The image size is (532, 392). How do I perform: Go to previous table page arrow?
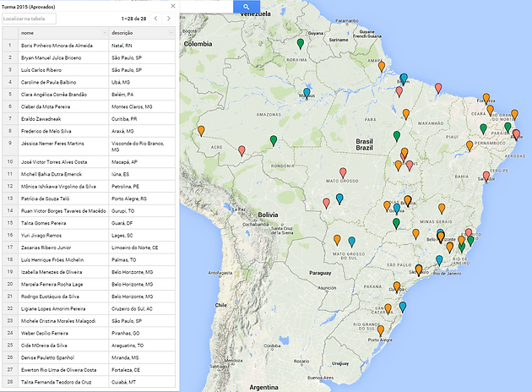point(155,19)
